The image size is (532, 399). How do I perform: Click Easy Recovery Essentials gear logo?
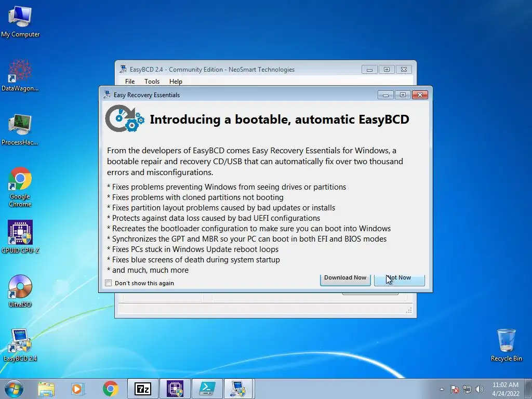(125, 118)
